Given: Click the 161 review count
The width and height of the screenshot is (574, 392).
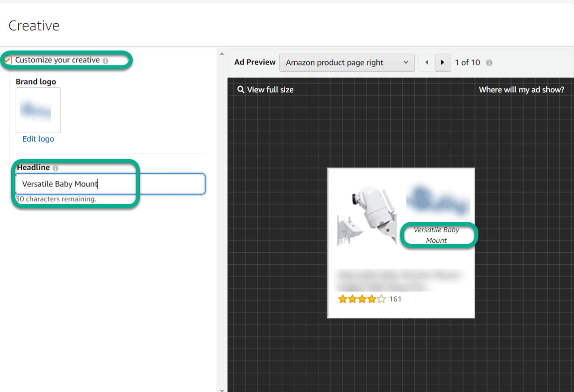Looking at the screenshot, I should (x=395, y=299).
